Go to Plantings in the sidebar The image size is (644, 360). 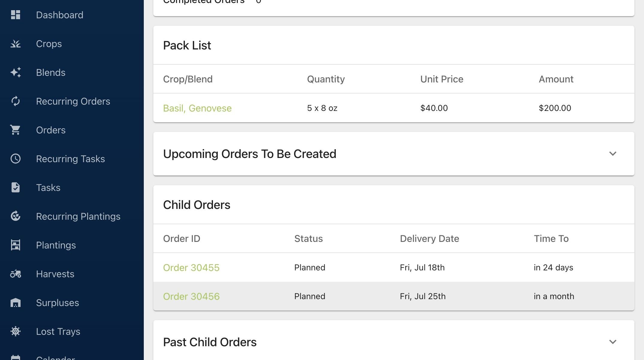(56, 245)
